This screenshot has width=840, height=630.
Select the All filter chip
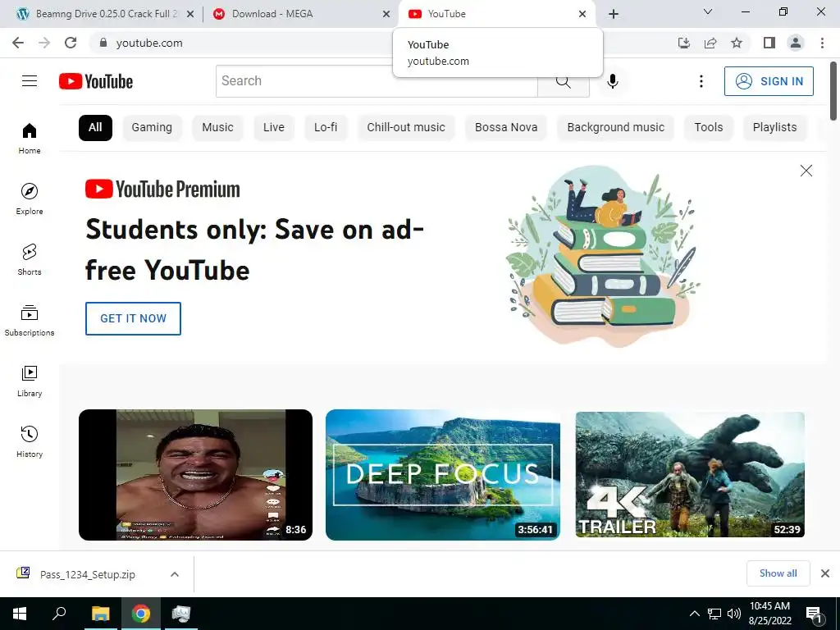(95, 127)
